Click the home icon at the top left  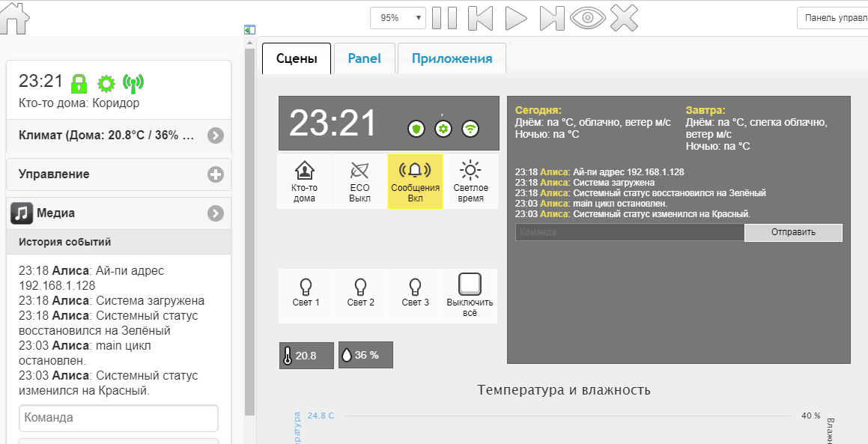pos(15,17)
